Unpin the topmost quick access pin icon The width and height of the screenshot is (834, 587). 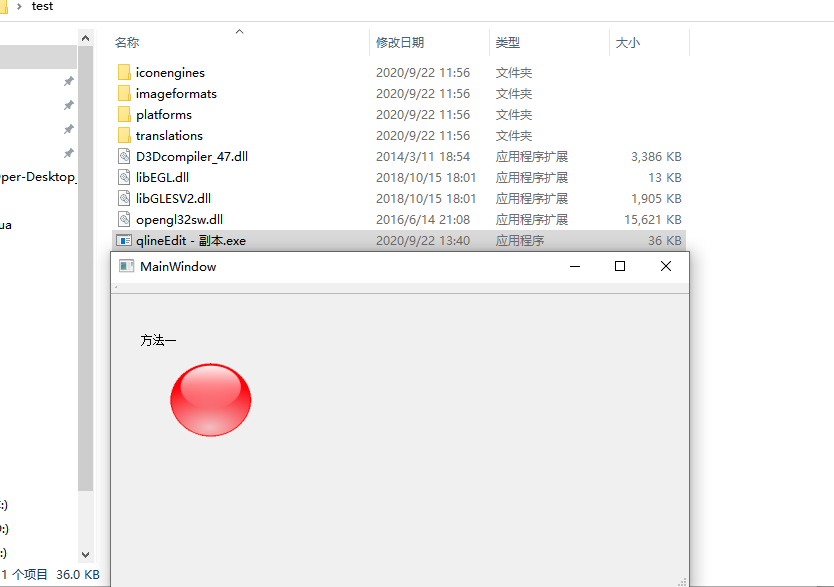pos(70,82)
